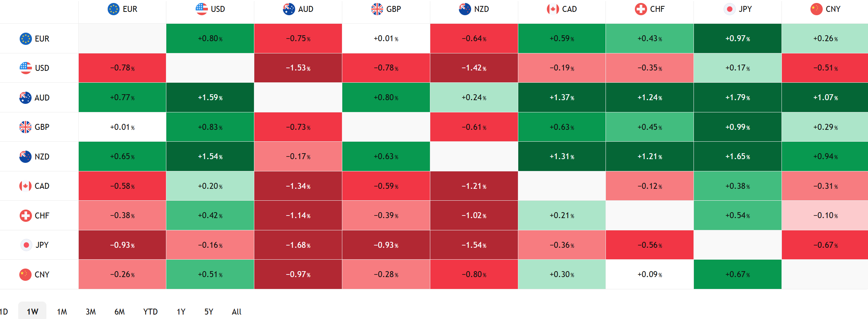The width and height of the screenshot is (868, 319).
Task: Click the CAD flag icon in row header
Action: click(x=25, y=186)
